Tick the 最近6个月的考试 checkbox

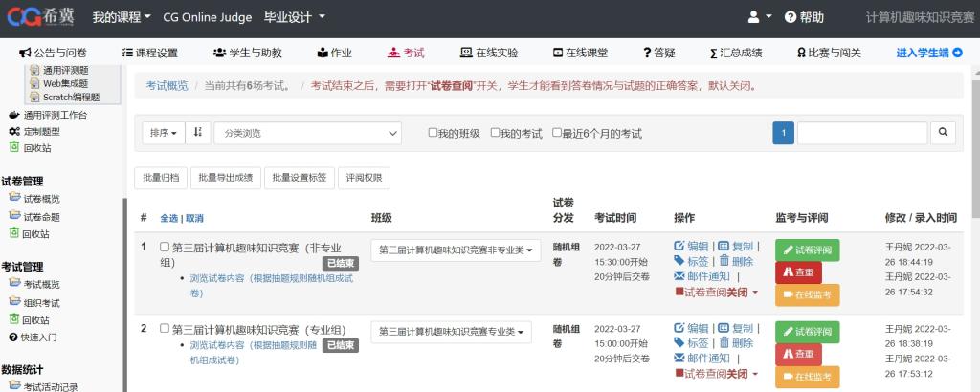coord(557,133)
